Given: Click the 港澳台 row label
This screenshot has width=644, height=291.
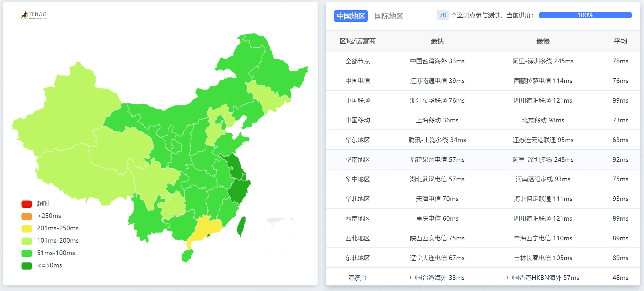Looking at the screenshot, I should (358, 278).
